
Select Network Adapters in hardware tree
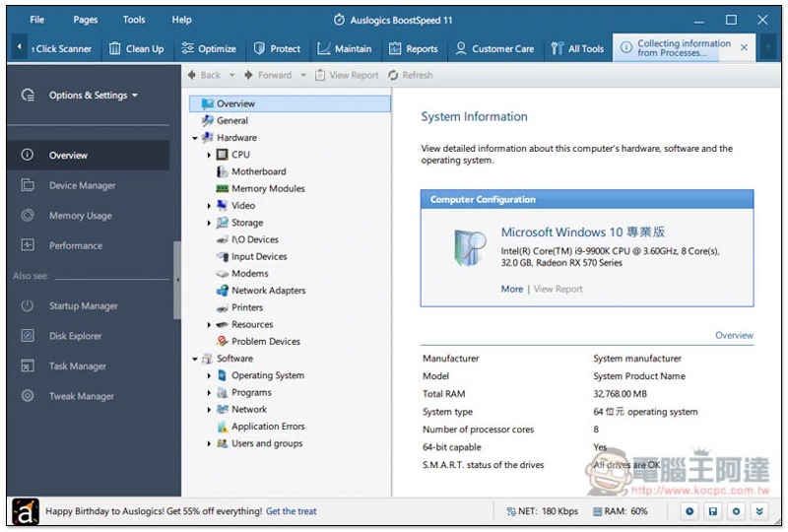click(268, 291)
